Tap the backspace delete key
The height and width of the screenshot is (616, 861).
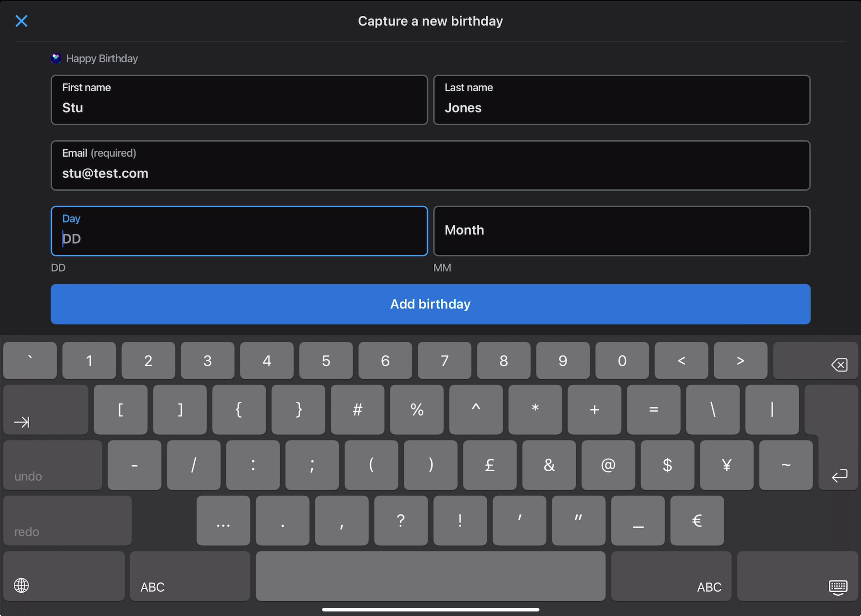[816, 361]
